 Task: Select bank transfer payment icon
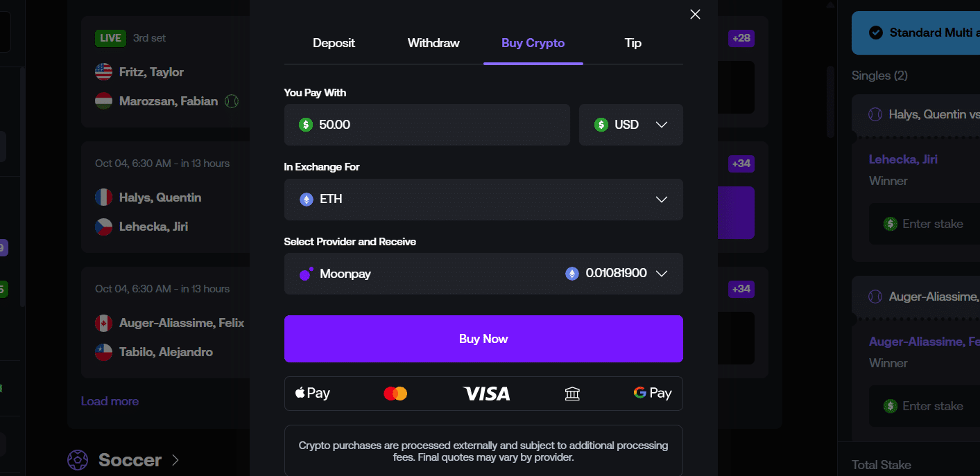coord(572,393)
